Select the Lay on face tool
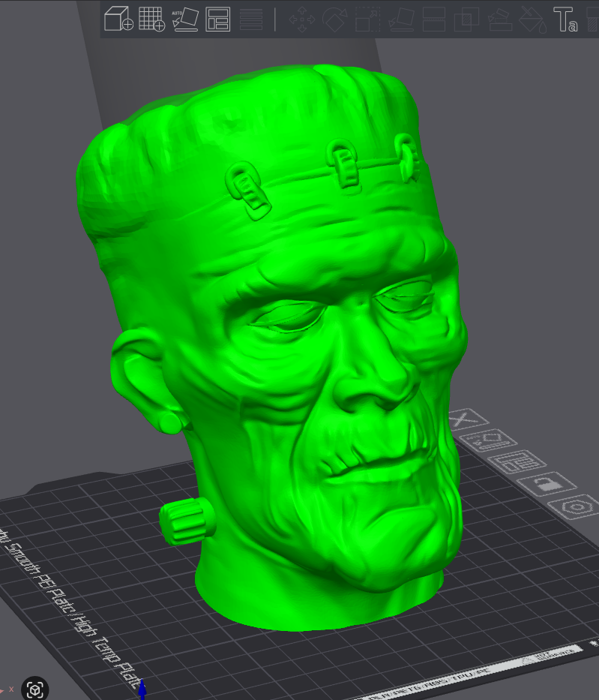Image resolution: width=599 pixels, height=700 pixels. (401, 20)
